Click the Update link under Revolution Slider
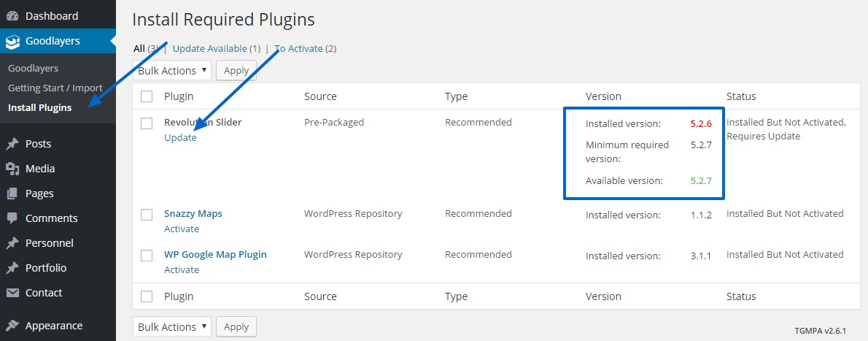 [x=180, y=138]
